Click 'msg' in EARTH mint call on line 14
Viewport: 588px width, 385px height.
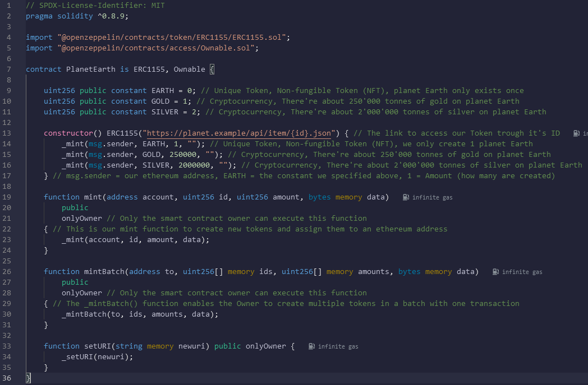(95, 144)
